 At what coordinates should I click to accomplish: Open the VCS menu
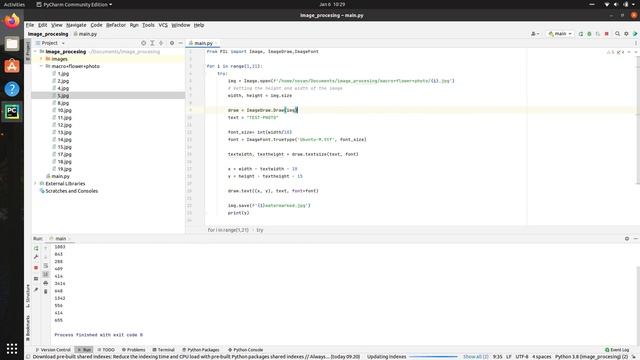pos(163,25)
